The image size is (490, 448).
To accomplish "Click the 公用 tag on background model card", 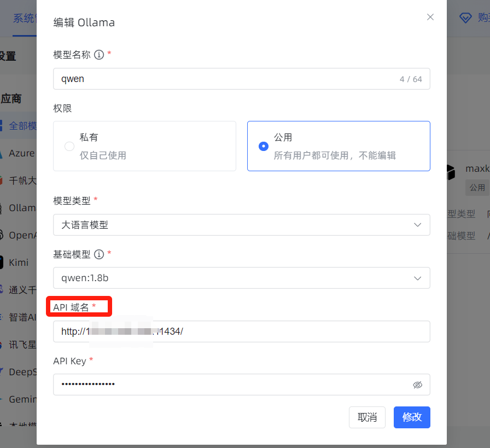I will (x=477, y=188).
